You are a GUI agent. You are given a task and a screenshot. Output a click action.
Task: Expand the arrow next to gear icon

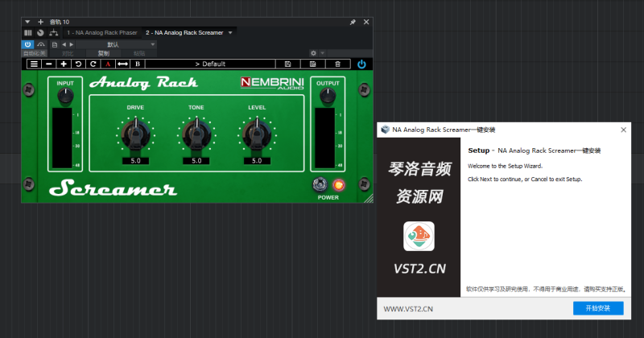tap(323, 53)
